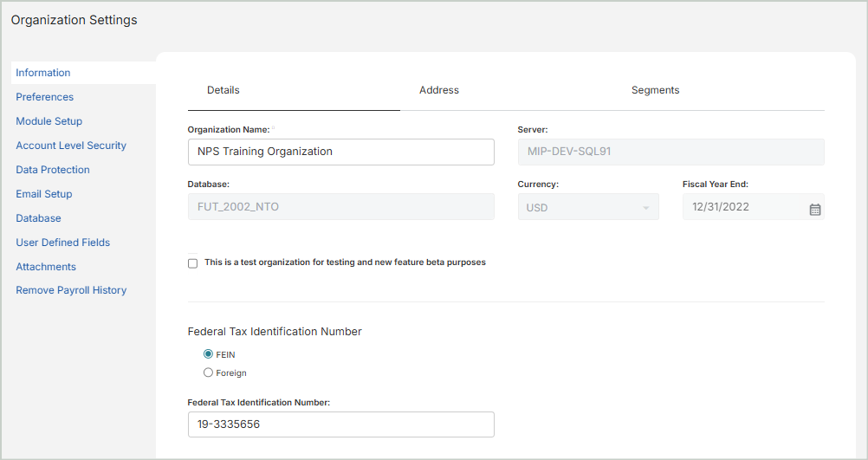The image size is (868, 460).
Task: Open Preferences in the sidebar
Action: pos(45,97)
